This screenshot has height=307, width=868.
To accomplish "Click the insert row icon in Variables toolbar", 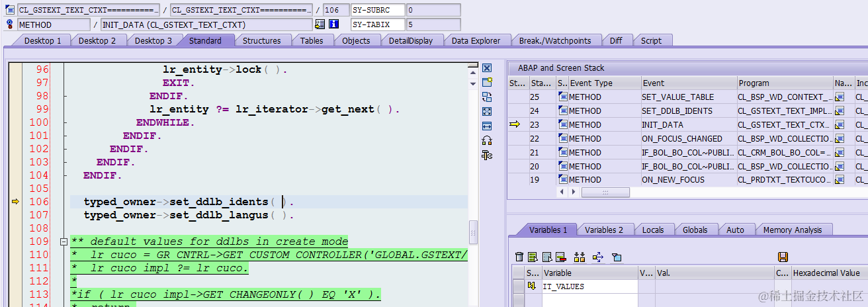I will click(x=533, y=257).
